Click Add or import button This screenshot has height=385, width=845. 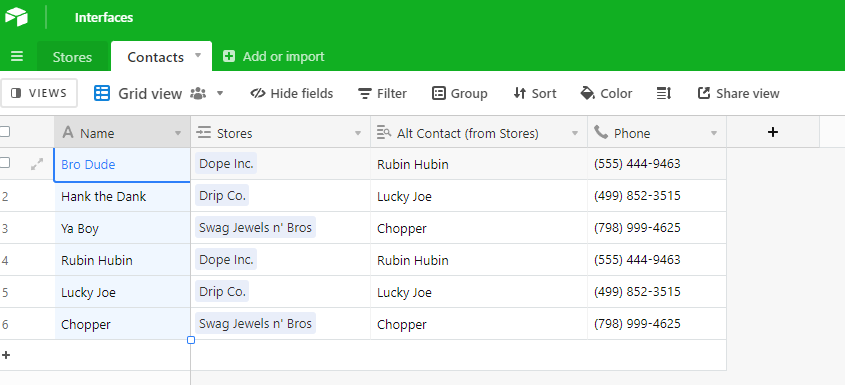pyautogui.click(x=274, y=56)
